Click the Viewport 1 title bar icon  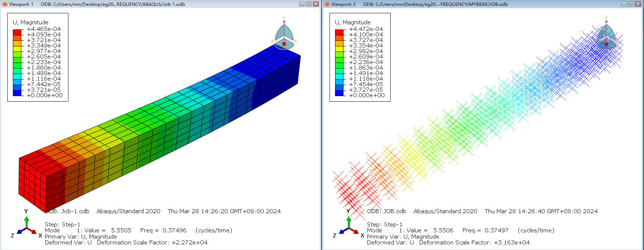pyautogui.click(x=4, y=4)
